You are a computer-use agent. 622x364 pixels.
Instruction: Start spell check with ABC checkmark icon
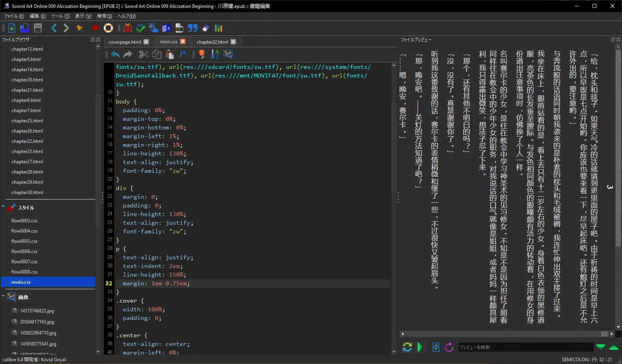(x=140, y=28)
